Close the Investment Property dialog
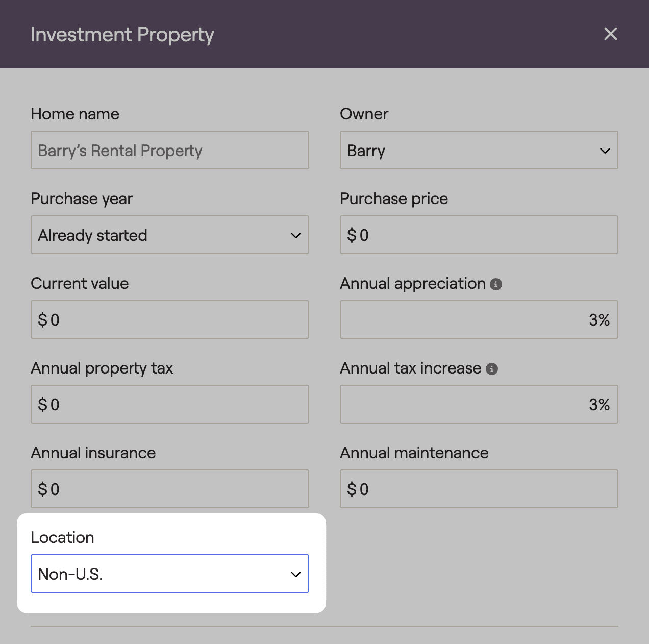 pos(610,34)
